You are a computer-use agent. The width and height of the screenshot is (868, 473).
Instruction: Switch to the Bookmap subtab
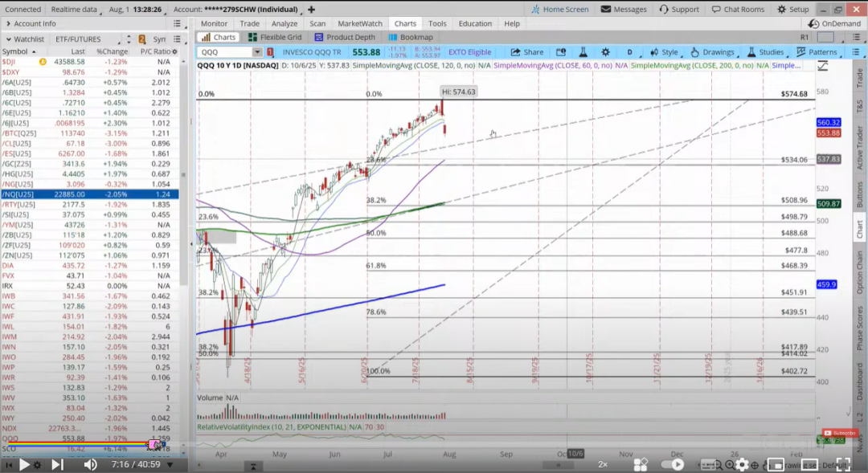coord(411,37)
